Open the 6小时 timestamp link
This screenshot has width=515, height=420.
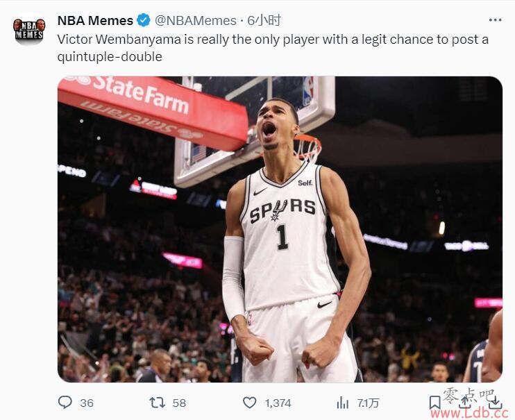(264, 20)
